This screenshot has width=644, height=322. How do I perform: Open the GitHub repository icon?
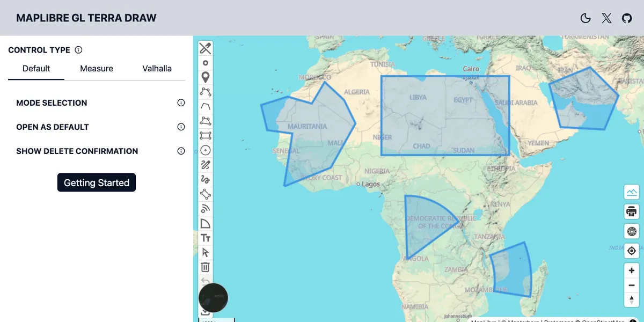[x=627, y=18]
